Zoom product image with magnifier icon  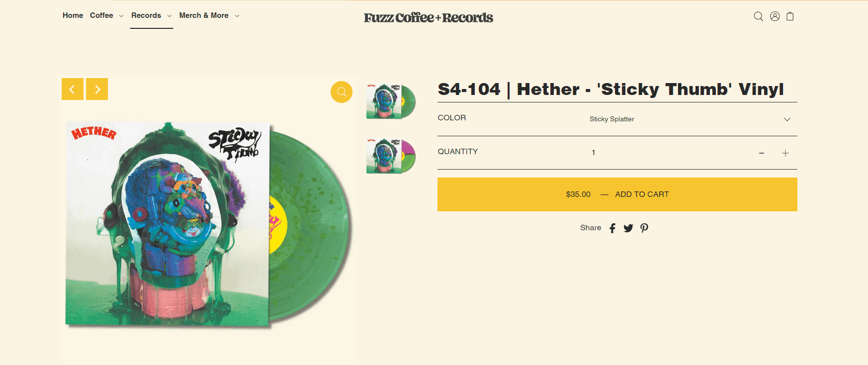click(342, 92)
